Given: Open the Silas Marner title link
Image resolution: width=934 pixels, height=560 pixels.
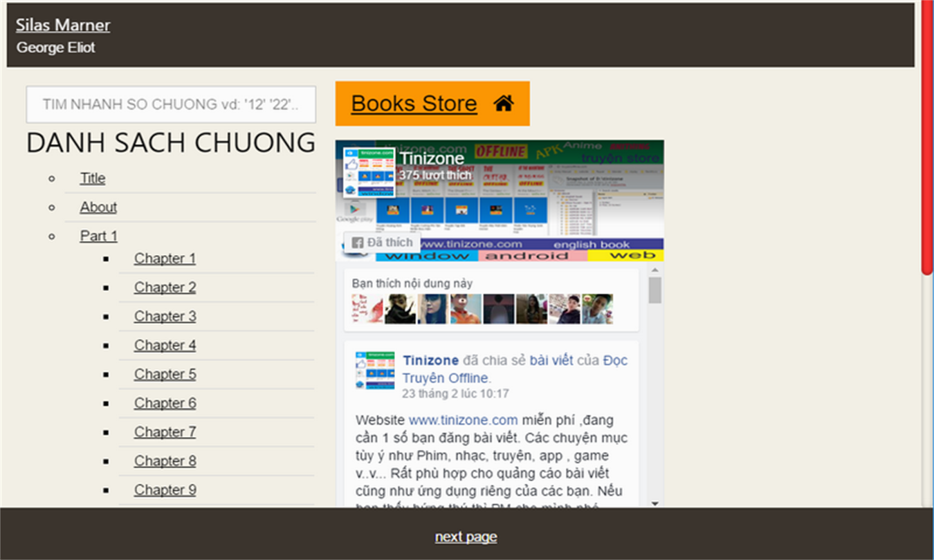Looking at the screenshot, I should [x=63, y=25].
